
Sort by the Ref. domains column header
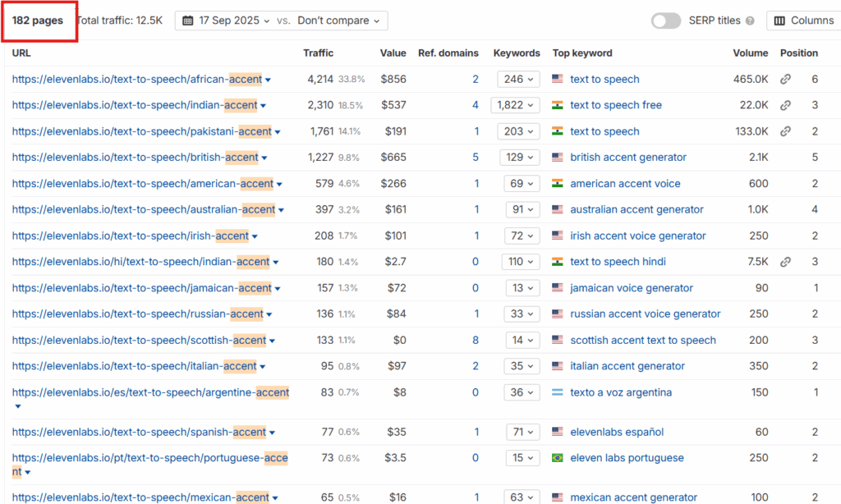(x=448, y=53)
